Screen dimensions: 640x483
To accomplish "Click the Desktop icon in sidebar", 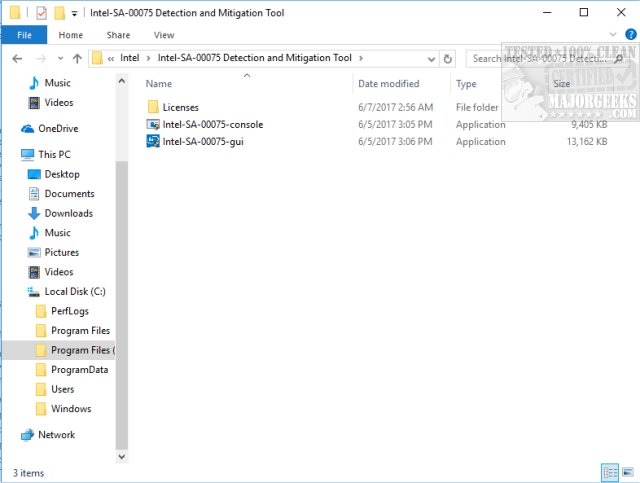I will pos(34,174).
